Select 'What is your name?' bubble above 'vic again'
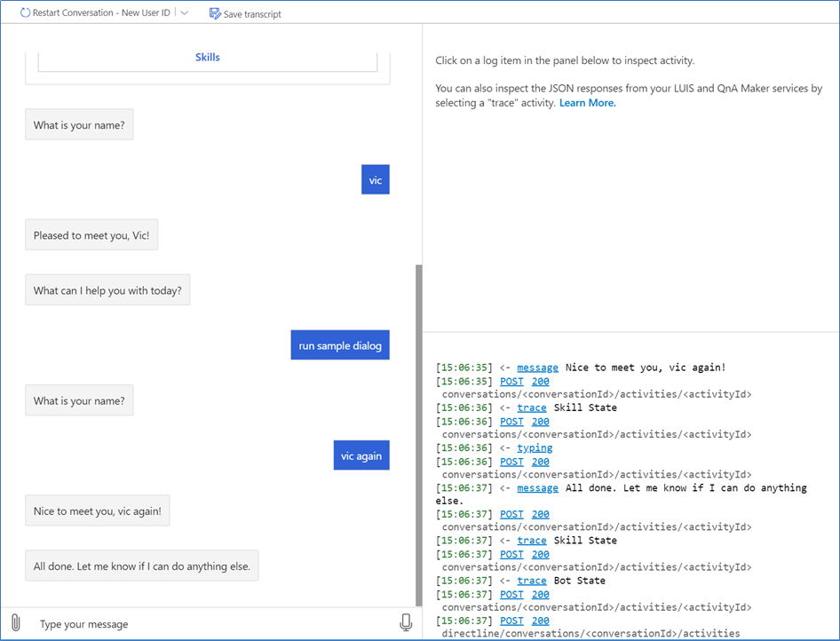 click(x=79, y=400)
